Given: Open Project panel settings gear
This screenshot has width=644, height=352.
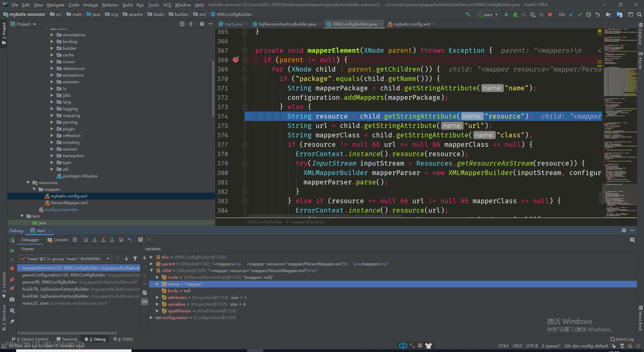Looking at the screenshot, I should [x=202, y=24].
